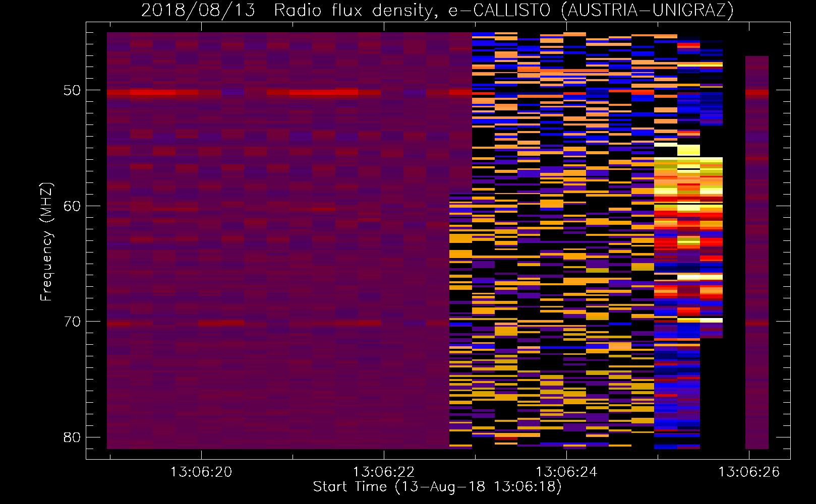Click the 'Start Time (13-Aug-18 13:06:18)' axis label

pyautogui.click(x=437, y=487)
